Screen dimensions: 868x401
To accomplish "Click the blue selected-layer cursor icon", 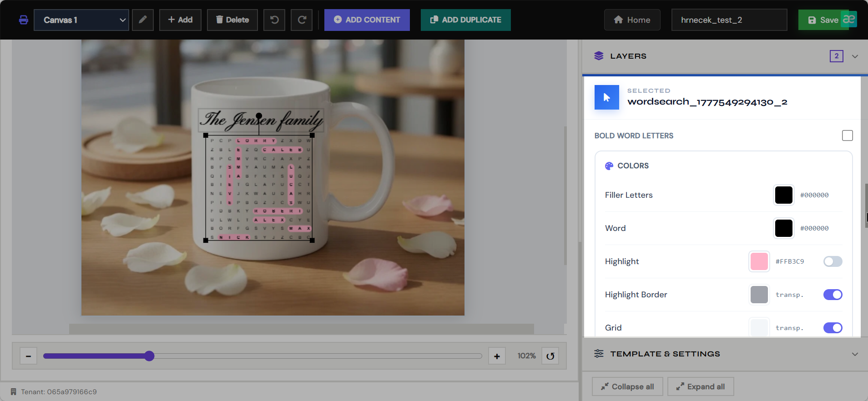I will (607, 97).
